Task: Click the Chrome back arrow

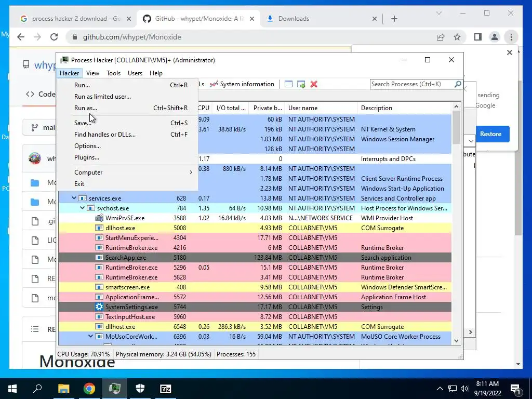Action: coord(21,37)
